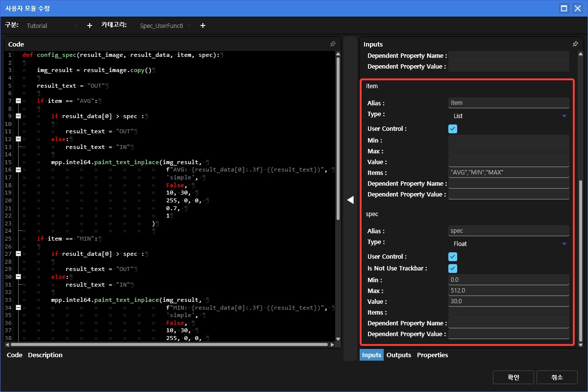Open the item Type List dropdown

point(509,116)
